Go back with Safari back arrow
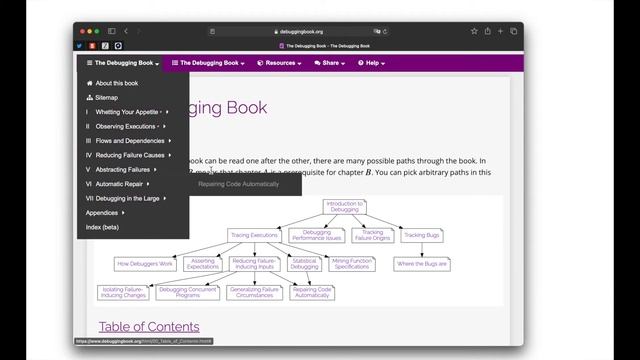Image resolution: width=640 pixels, height=360 pixels. click(126, 31)
